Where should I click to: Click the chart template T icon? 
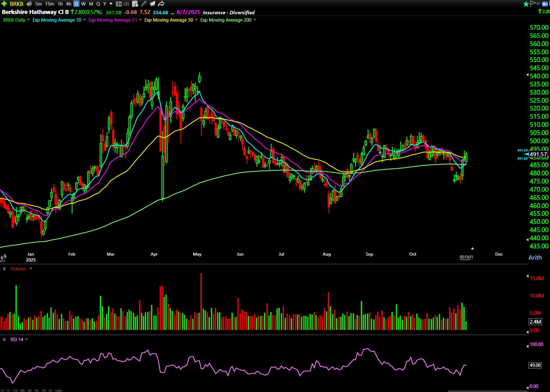point(119,4)
